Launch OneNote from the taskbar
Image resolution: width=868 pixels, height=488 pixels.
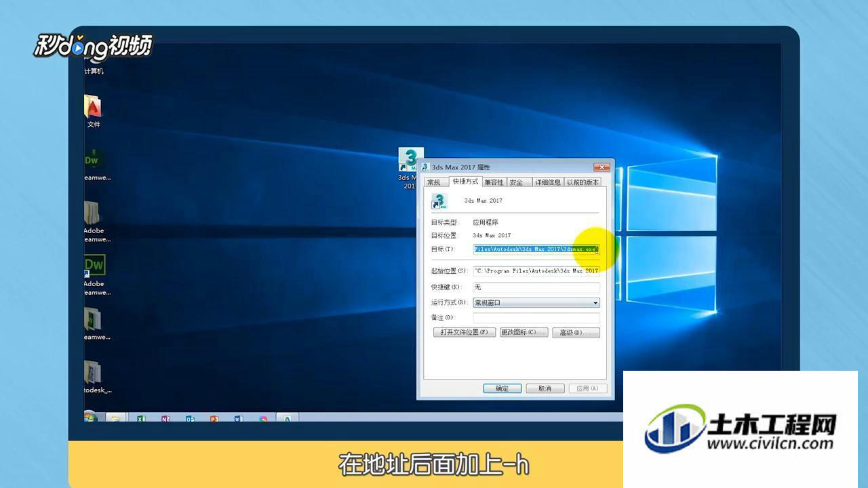166,419
